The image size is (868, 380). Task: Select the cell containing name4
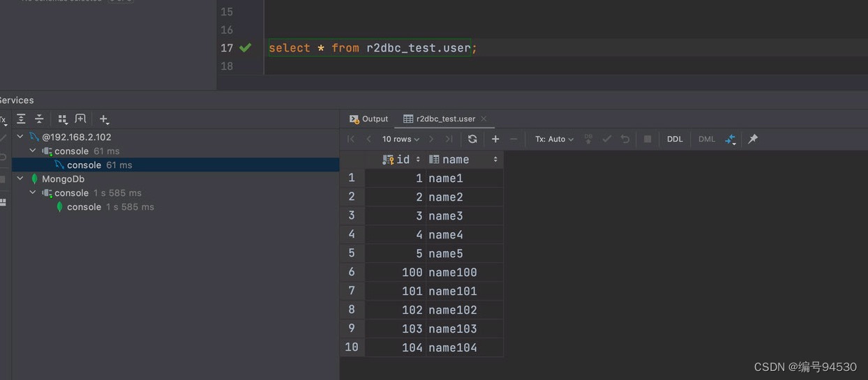[x=465, y=235]
